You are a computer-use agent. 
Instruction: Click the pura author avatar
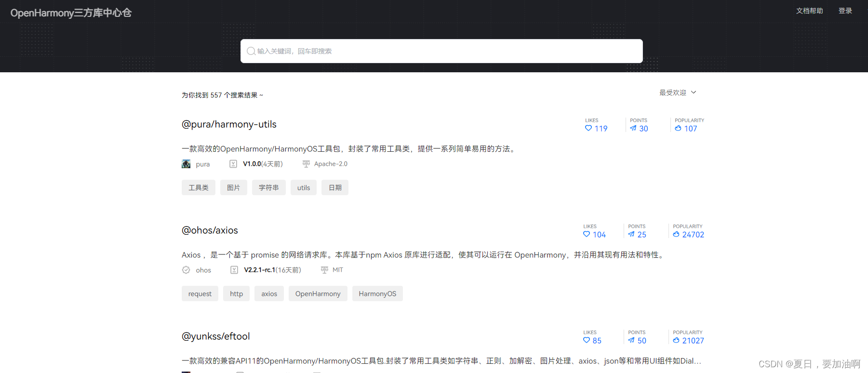(x=186, y=164)
